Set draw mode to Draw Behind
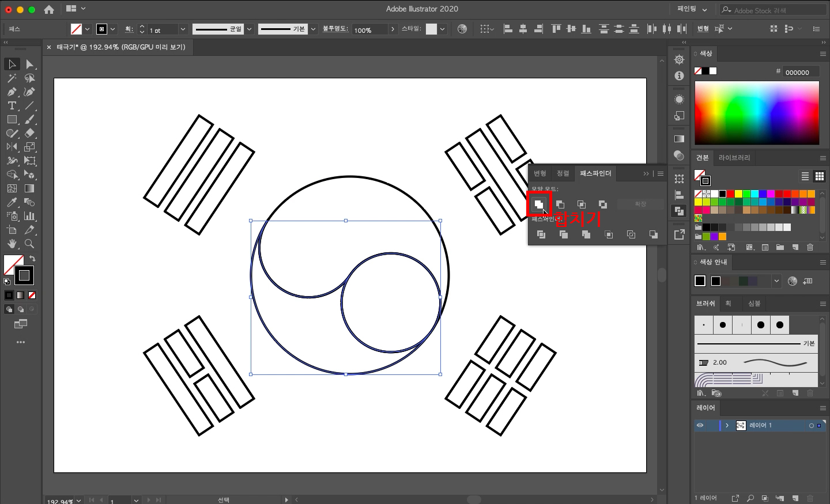830x504 pixels. pyautogui.click(x=20, y=309)
